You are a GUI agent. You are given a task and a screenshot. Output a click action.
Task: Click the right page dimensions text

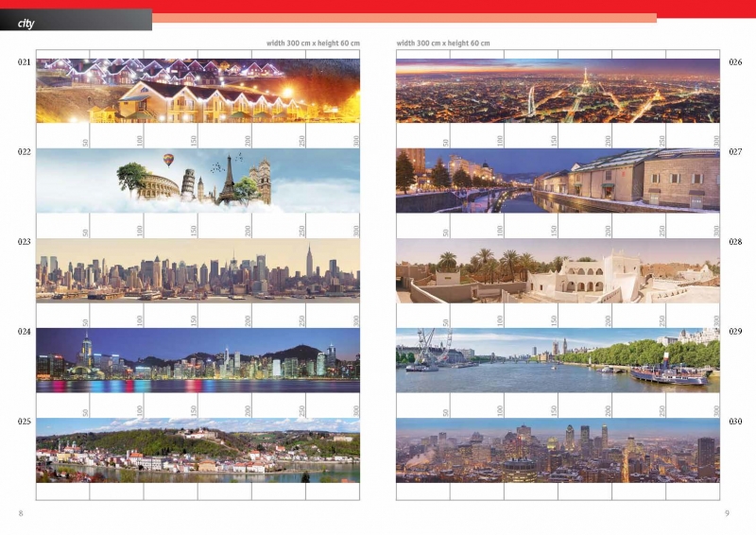(x=443, y=43)
